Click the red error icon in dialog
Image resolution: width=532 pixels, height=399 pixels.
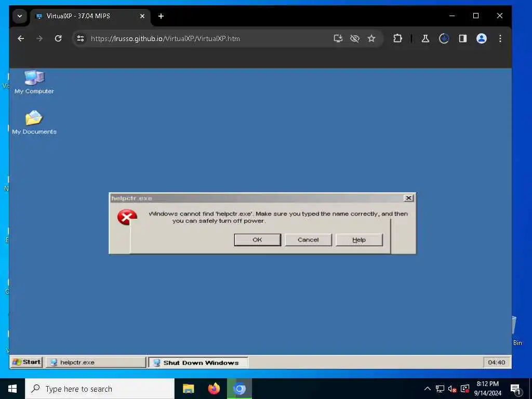click(127, 217)
